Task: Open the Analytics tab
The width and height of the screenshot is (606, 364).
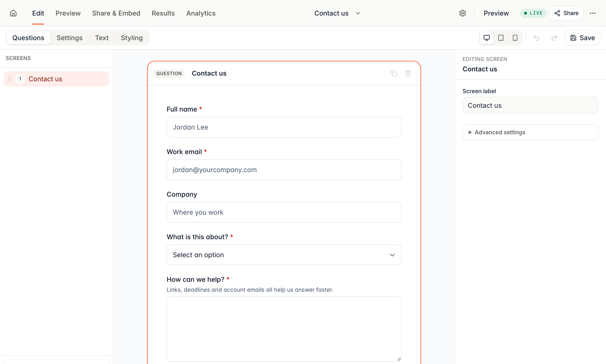Action: (x=201, y=13)
